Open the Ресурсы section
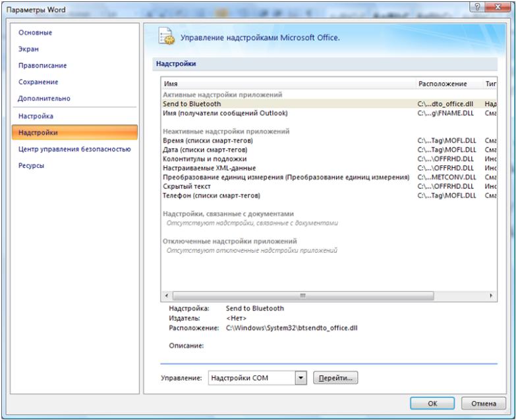The image size is (516, 420). tap(31, 165)
